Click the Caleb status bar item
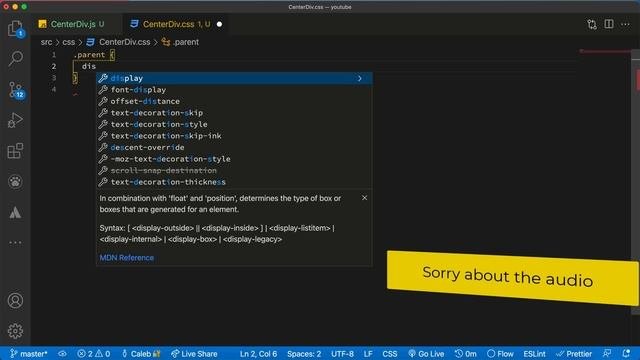Screen dimensions: 640x360 pos(141,354)
